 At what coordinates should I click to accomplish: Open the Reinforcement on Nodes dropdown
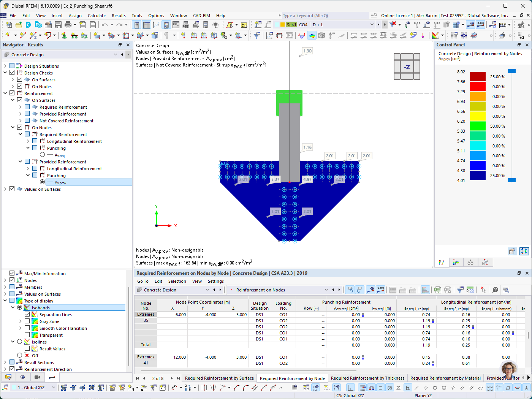326,290
